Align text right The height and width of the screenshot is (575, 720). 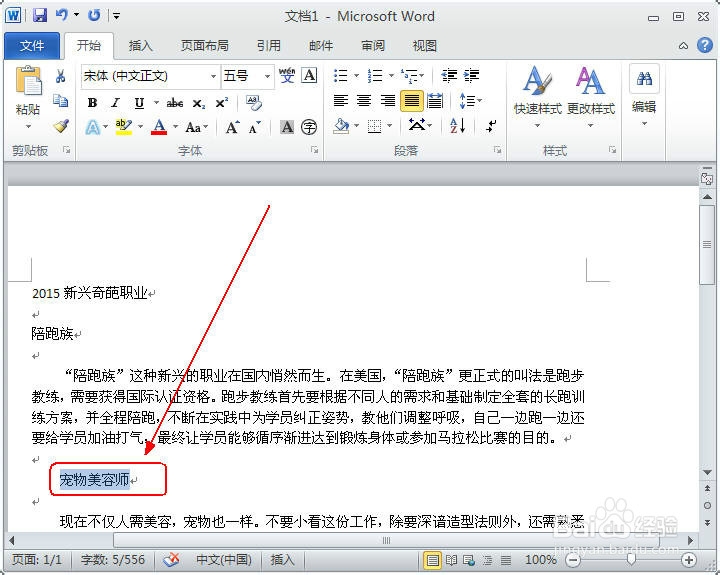point(388,101)
